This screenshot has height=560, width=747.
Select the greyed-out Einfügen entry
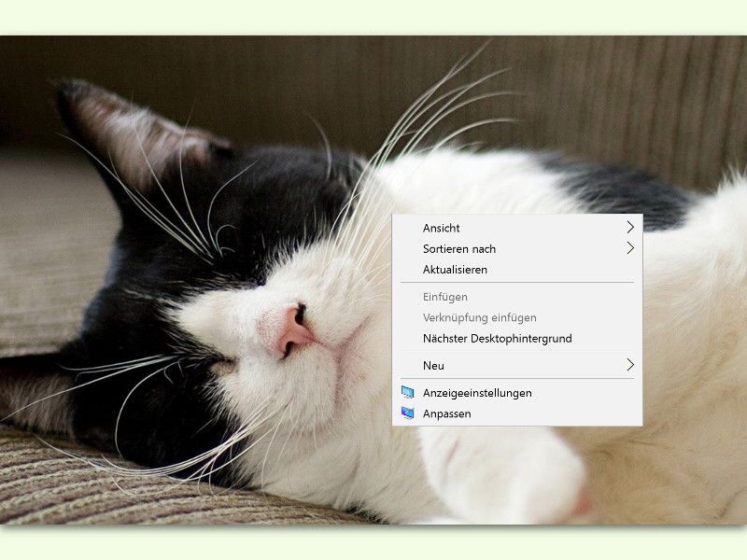tap(517, 297)
